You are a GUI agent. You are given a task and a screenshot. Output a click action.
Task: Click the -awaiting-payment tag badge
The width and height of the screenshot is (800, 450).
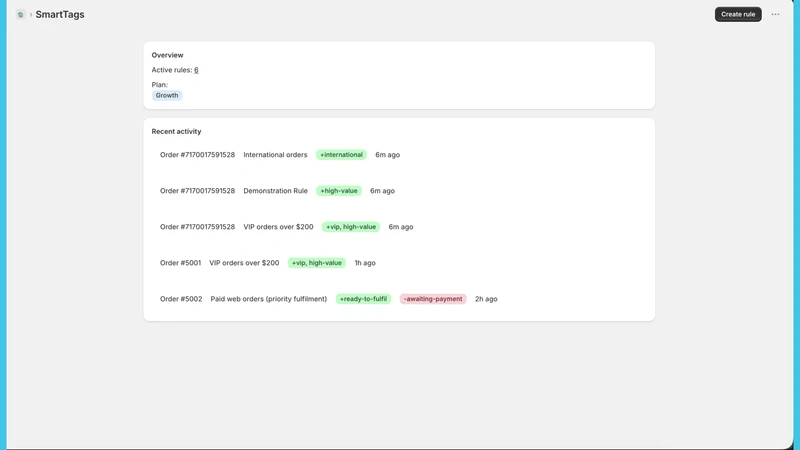(433, 299)
